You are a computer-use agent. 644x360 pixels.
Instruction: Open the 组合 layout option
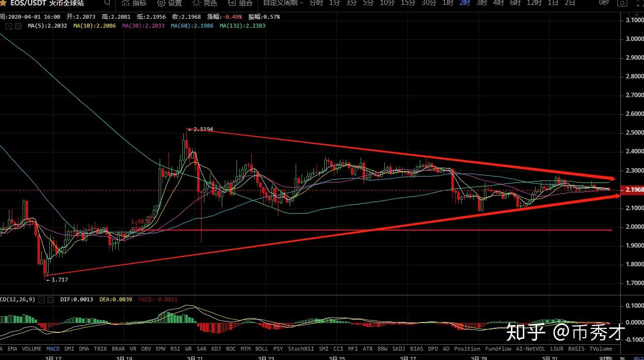240,2
